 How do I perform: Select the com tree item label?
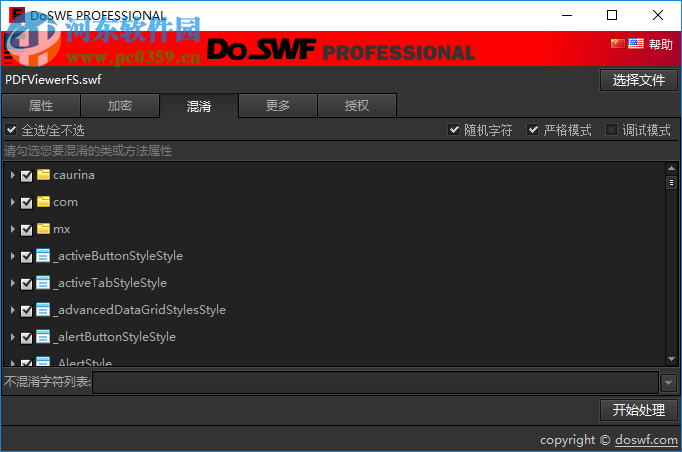click(x=65, y=202)
